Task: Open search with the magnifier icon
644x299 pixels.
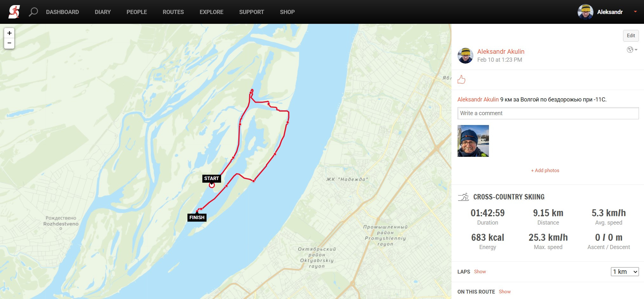Action: coord(33,12)
